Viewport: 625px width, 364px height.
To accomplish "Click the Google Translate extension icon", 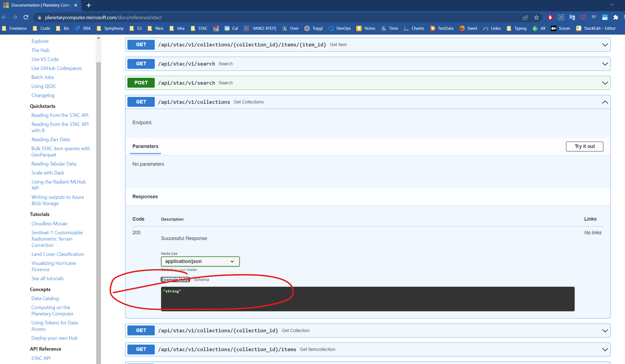I will [572, 17].
